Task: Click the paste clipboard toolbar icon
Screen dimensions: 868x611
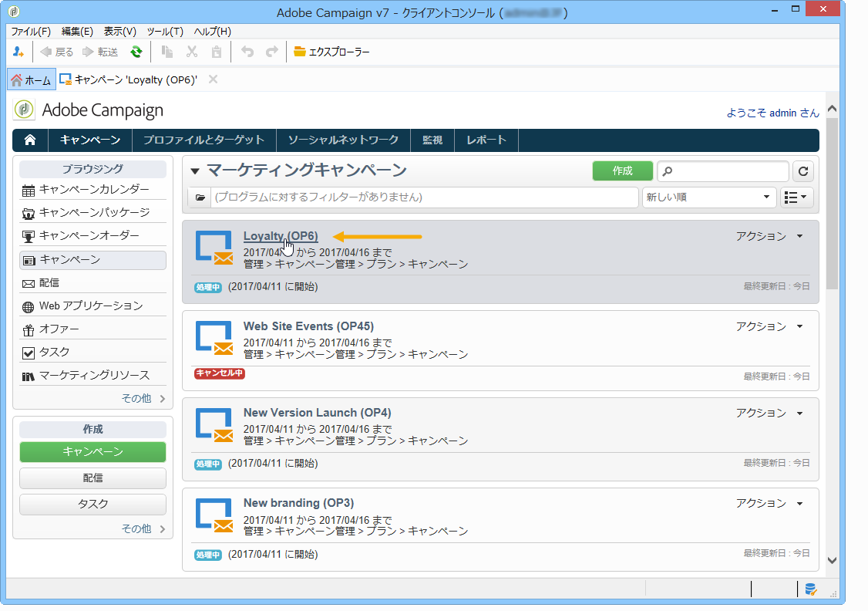Action: coord(217,52)
